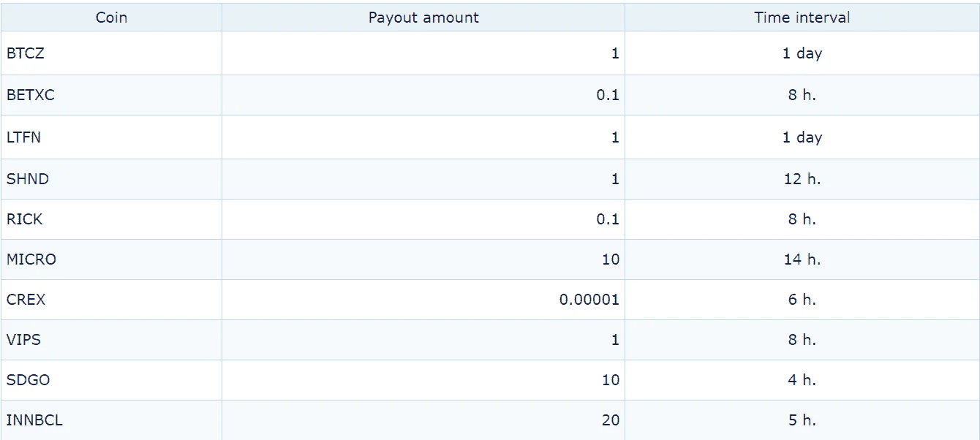Click CREX time interval 6 h.
The width and height of the screenshot is (980, 440).
point(802,300)
